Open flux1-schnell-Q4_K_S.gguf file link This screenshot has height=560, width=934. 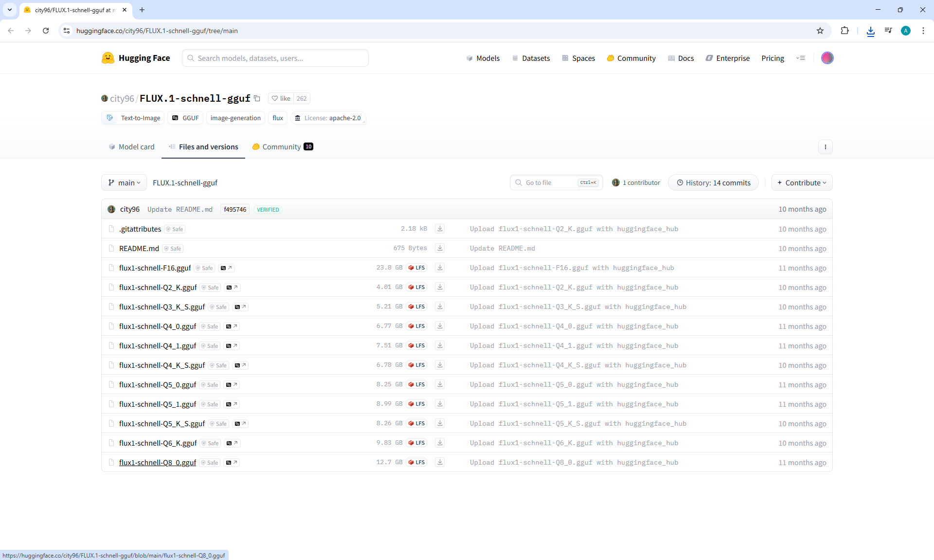[x=162, y=365]
